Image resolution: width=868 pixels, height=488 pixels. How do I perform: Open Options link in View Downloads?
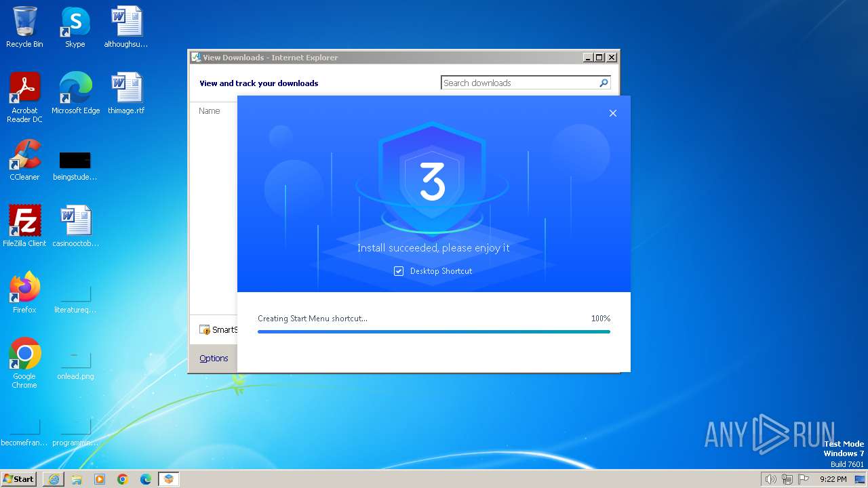point(214,358)
